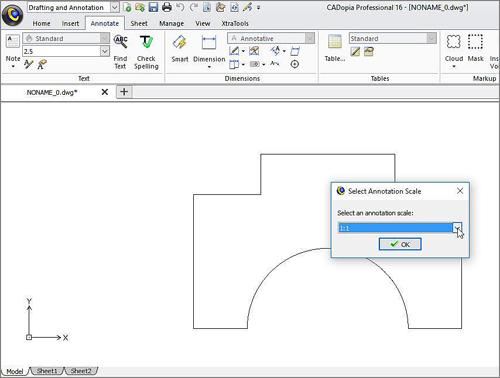Confirm with the OK button

tap(400, 244)
